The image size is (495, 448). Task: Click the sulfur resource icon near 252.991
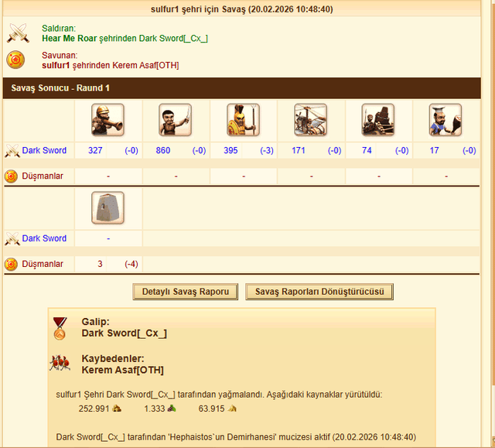(x=117, y=409)
